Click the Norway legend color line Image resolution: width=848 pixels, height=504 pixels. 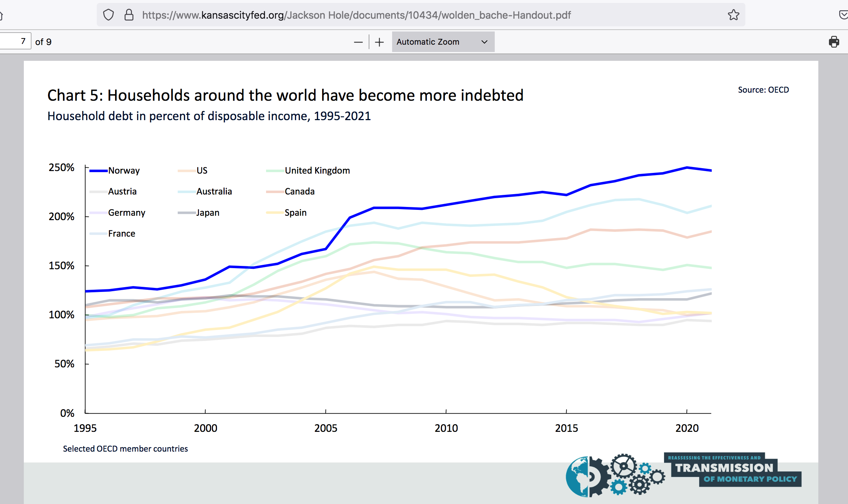pyautogui.click(x=98, y=171)
